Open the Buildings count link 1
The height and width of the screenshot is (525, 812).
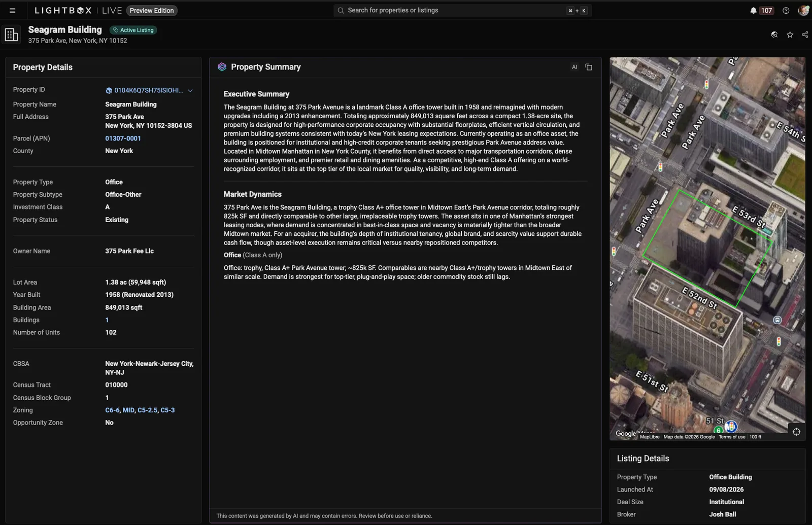tap(107, 320)
